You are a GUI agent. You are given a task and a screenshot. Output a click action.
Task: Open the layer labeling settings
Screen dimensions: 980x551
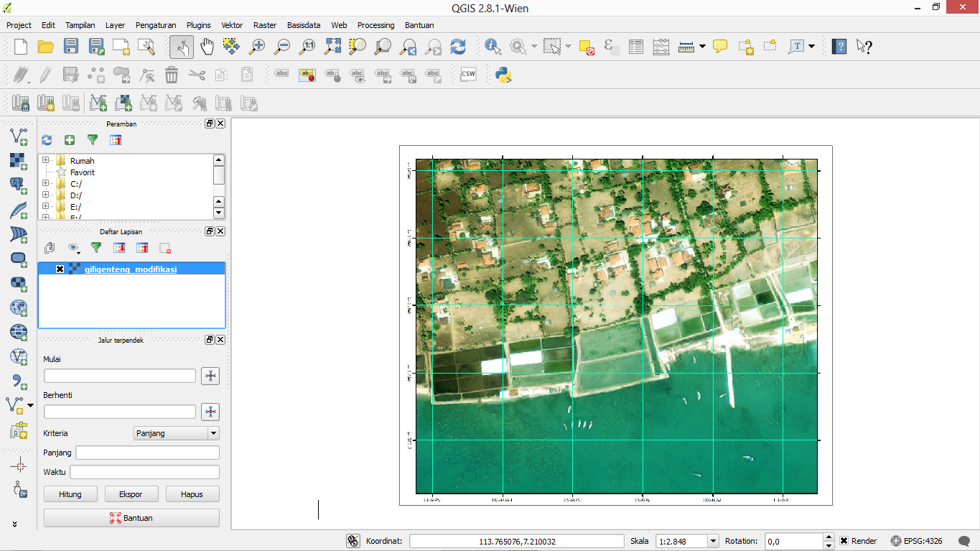[307, 74]
